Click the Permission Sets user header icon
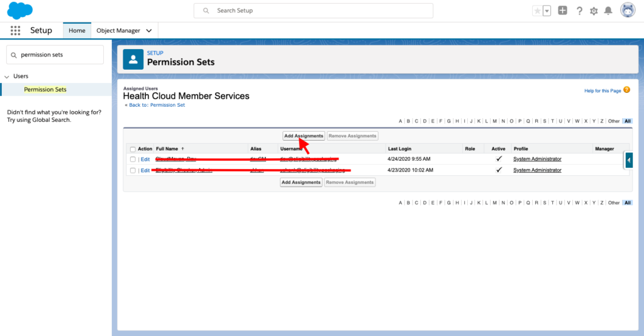This screenshot has width=644, height=336. [133, 59]
